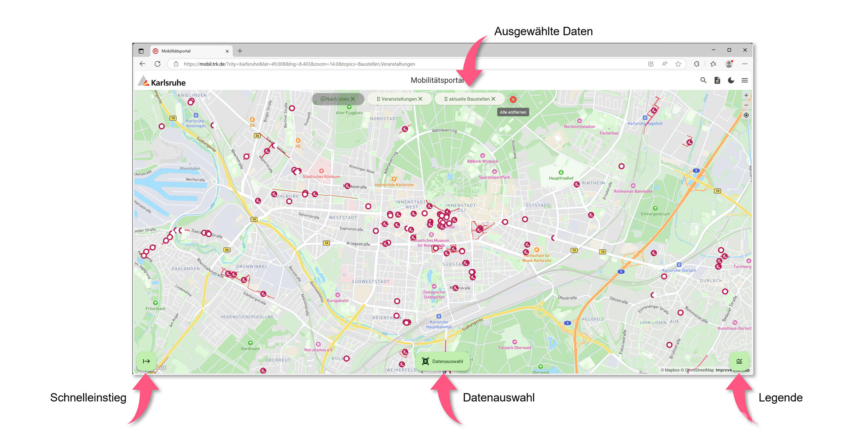Click the Nach oben chip

click(337, 99)
